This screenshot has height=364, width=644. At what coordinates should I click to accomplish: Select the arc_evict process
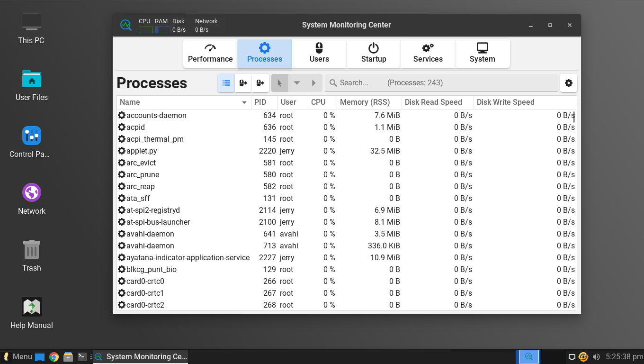347,163
